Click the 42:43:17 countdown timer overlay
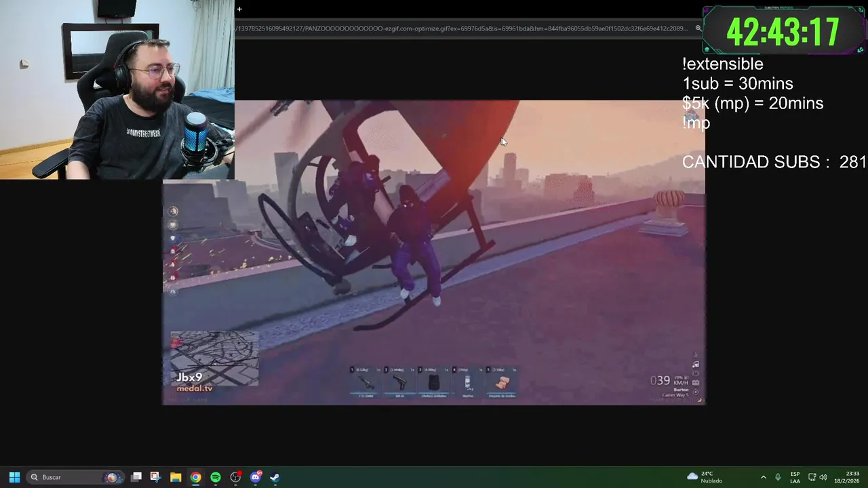This screenshot has height=488, width=868. coord(783,31)
